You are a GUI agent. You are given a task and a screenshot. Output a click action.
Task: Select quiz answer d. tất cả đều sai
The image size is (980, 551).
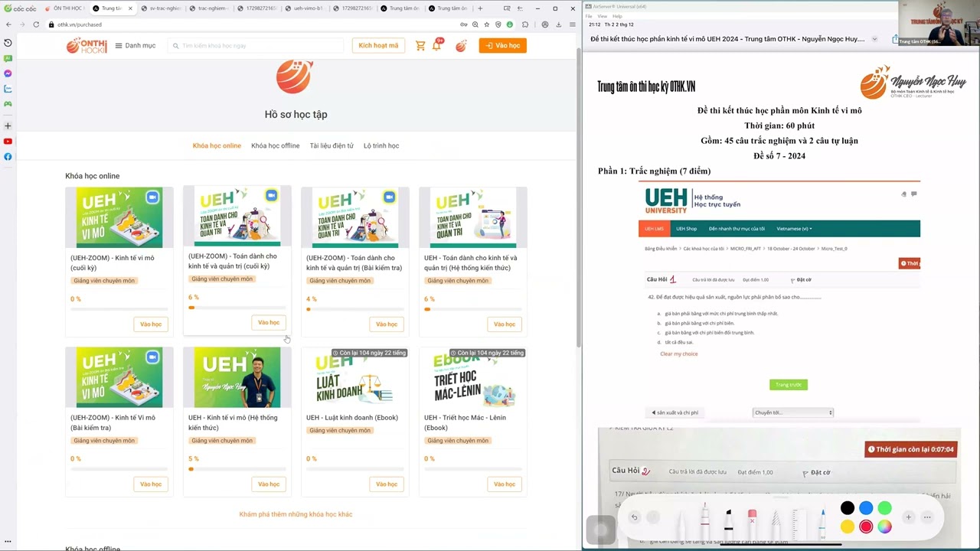(x=675, y=342)
